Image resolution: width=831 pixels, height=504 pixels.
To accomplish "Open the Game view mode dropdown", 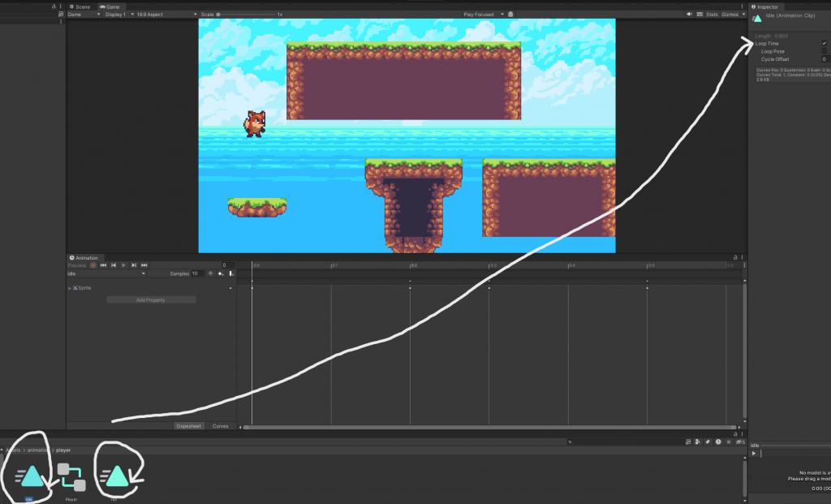I will 84,15.
